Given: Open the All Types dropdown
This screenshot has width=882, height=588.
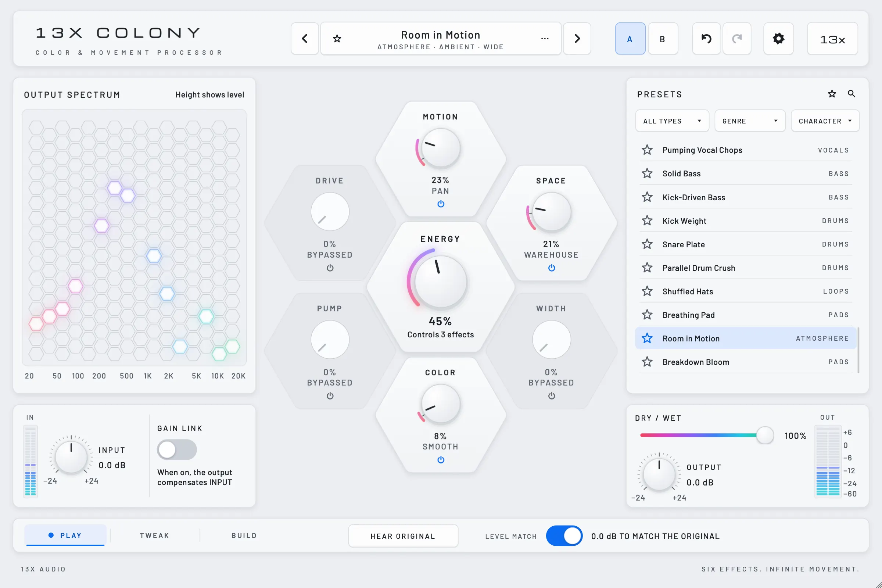Looking at the screenshot, I should (x=672, y=121).
